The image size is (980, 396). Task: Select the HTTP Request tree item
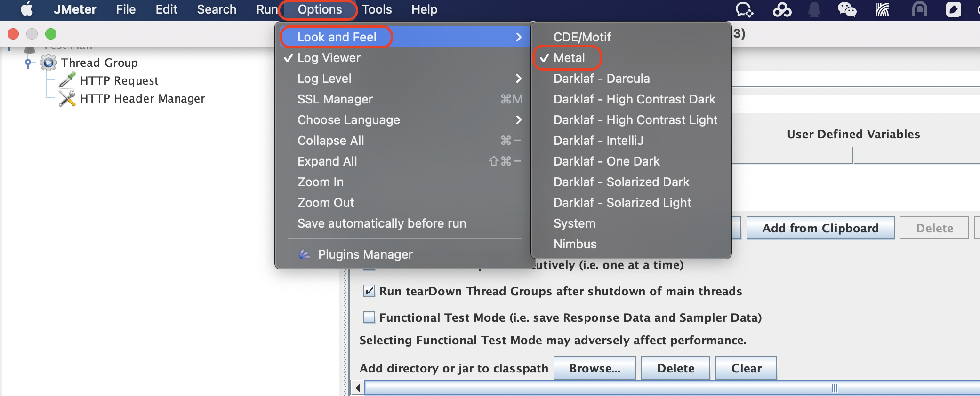point(119,80)
